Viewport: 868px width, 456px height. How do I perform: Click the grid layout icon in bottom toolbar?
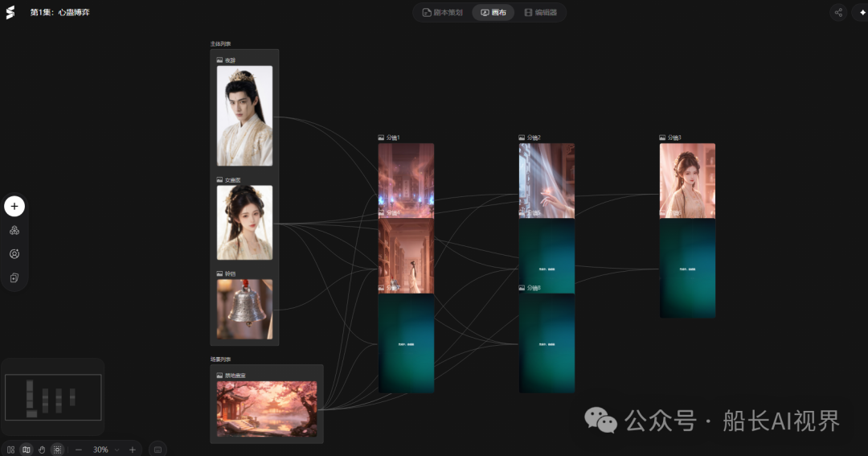point(10,450)
